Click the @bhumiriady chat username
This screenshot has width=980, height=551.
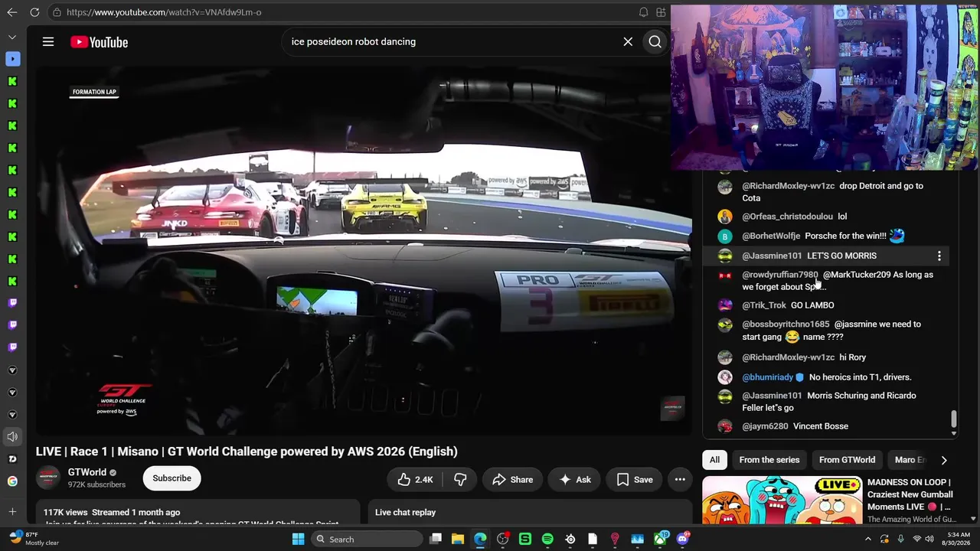tap(768, 377)
